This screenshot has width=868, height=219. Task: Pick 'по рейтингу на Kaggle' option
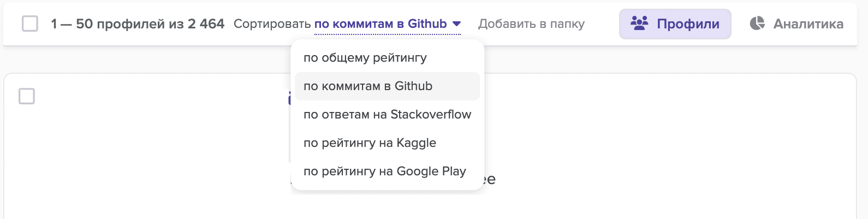(x=370, y=143)
